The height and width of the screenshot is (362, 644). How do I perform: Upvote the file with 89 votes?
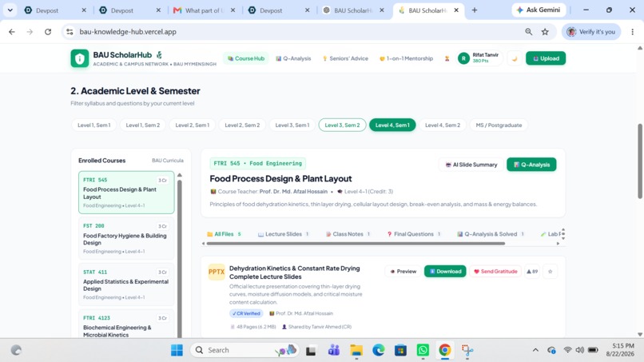[532, 271]
